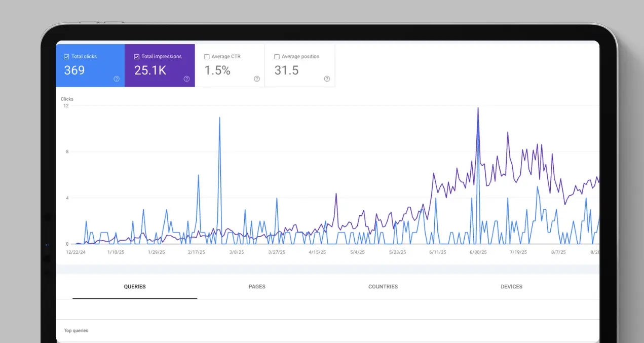Open help for Total impressions metric
The image size is (644, 343).
186,79
